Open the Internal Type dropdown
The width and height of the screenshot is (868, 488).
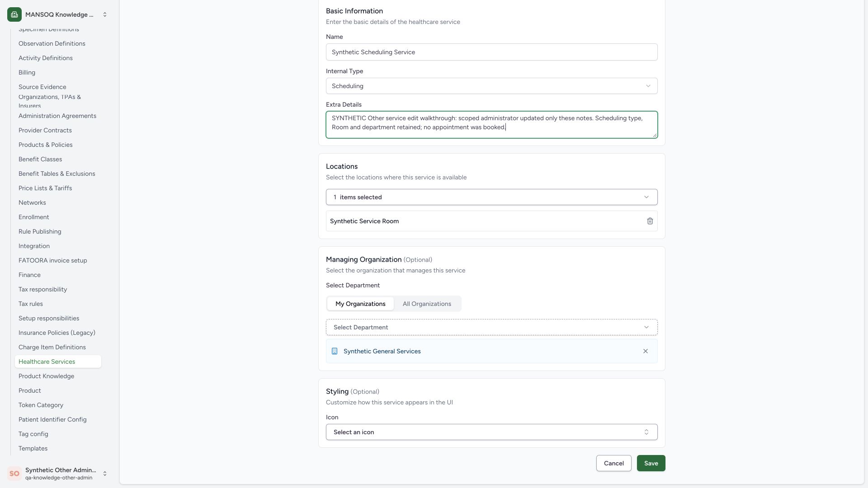[491, 86]
